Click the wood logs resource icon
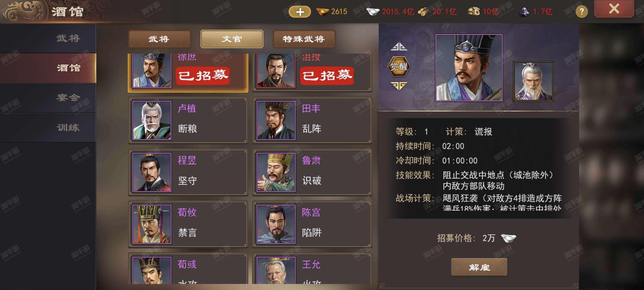644x290 pixels. [423, 12]
